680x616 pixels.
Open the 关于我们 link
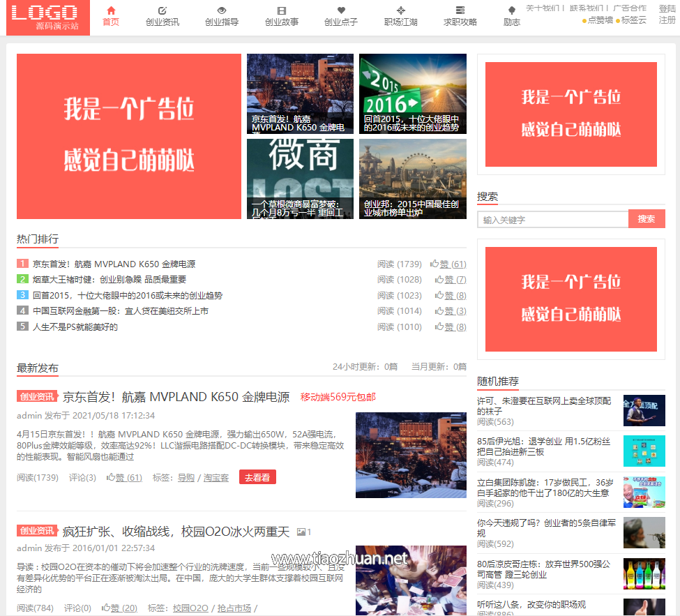[x=542, y=8]
